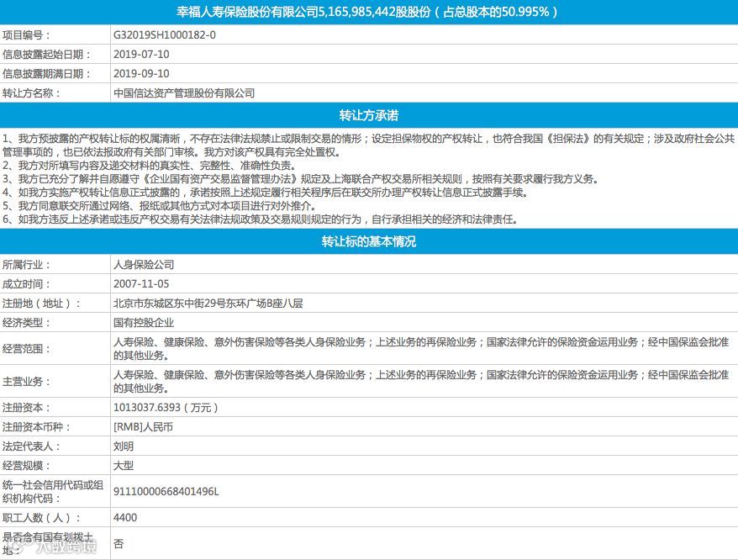Click the 转让方承诺 section header
The image size is (738, 560).
coord(369,115)
